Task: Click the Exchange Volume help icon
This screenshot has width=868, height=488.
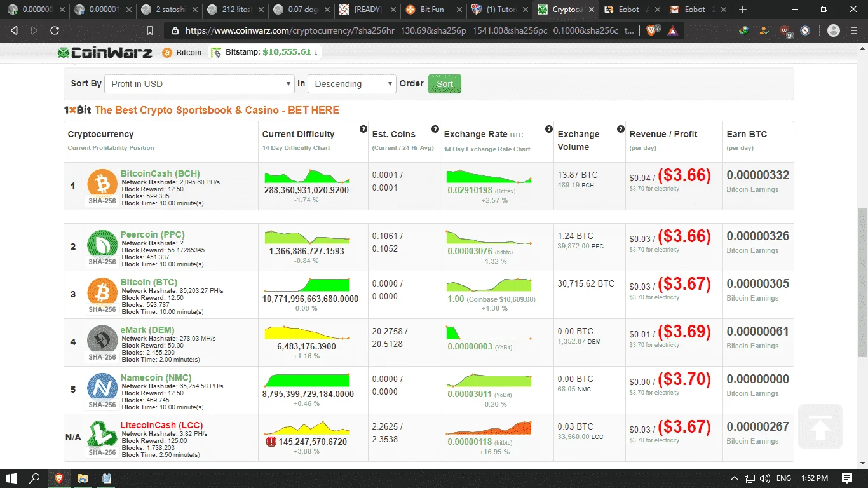Action: (621, 129)
